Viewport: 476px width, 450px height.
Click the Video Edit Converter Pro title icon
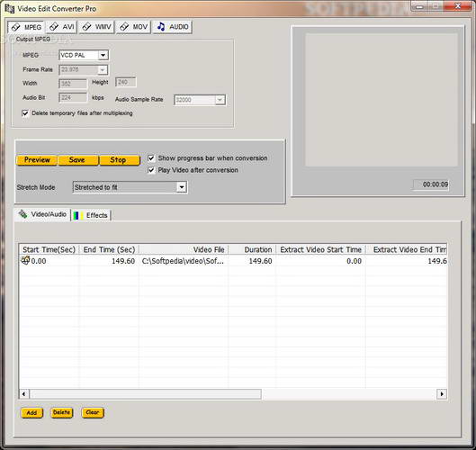click(x=9, y=8)
